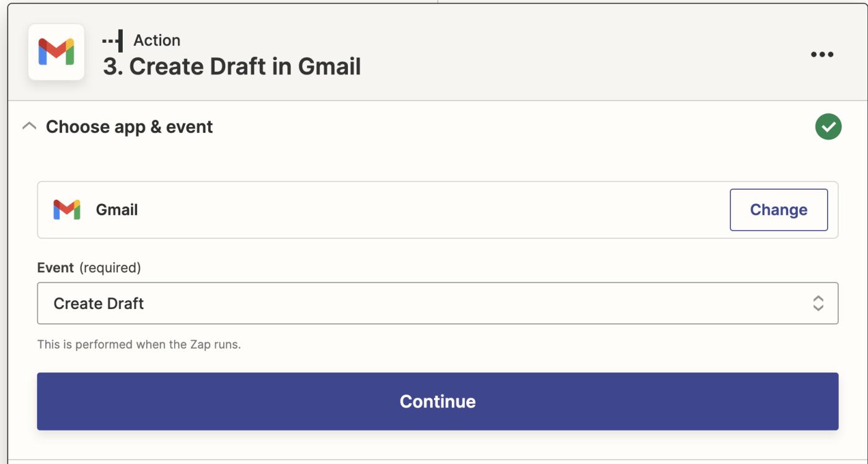Click the required indicator beside Event

(110, 267)
